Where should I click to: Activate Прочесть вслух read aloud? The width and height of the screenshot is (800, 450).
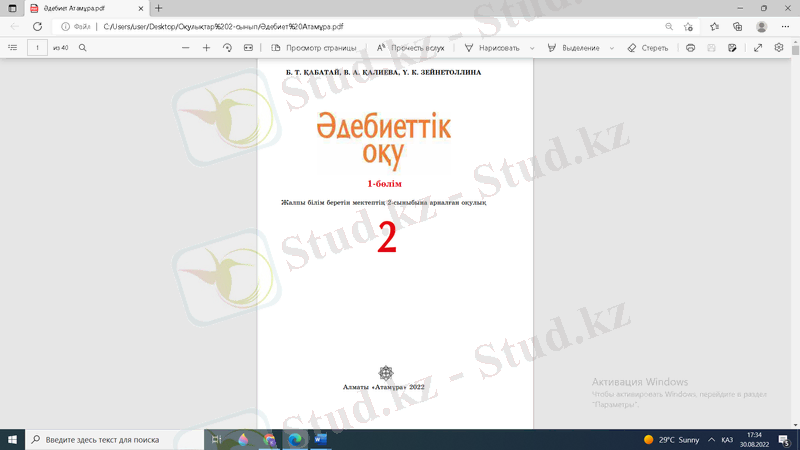[410, 47]
